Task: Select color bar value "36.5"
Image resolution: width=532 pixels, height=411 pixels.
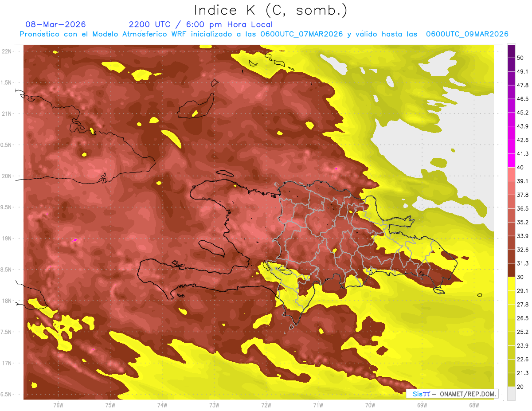Action: tap(523, 208)
